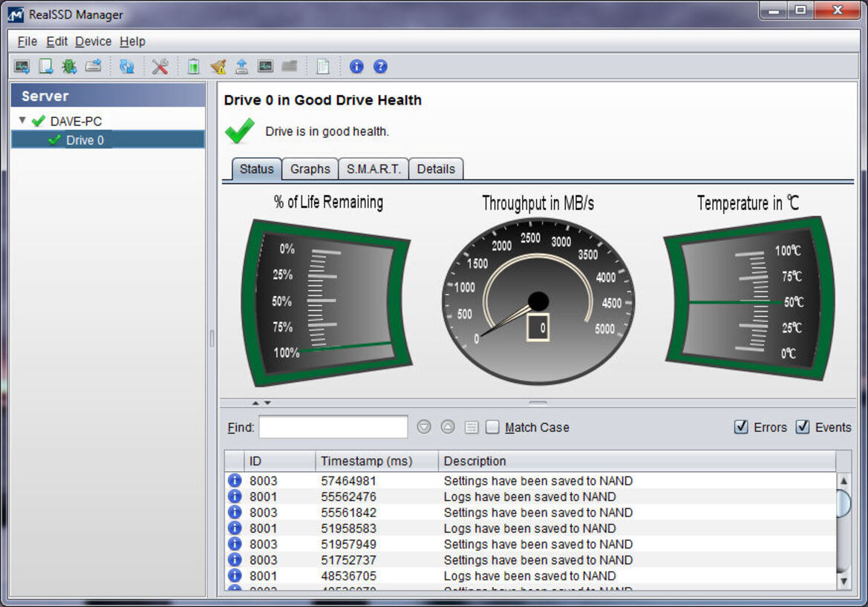Click the monitor-with-arrow icon, first in toolbar
This screenshot has width=868, height=607.
[22, 67]
